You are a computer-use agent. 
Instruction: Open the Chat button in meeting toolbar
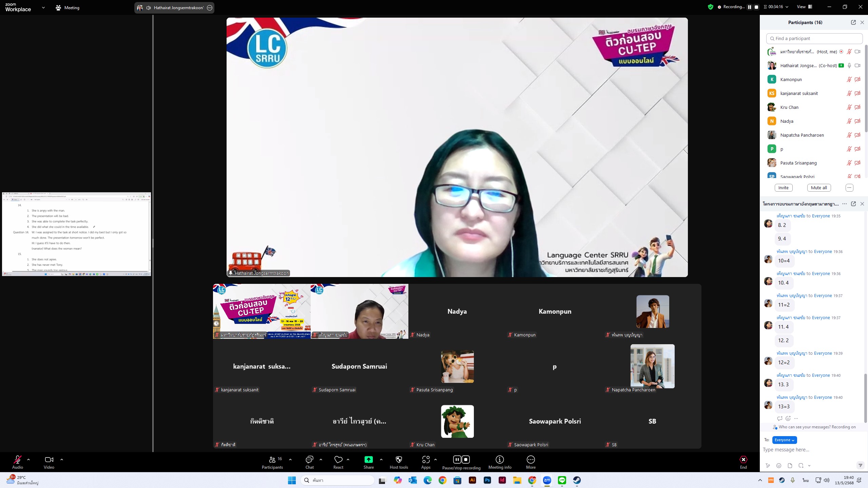pos(309,462)
